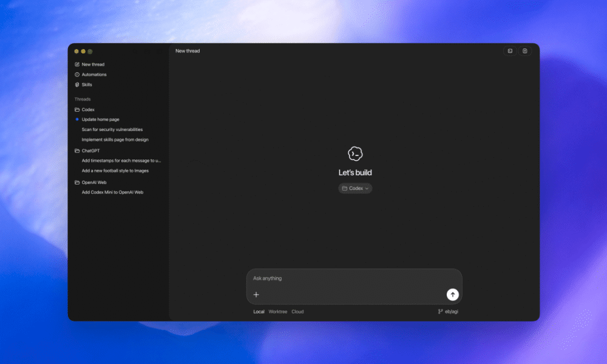The width and height of the screenshot is (607, 364).
Task: Click the plus attachment icon
Action: [256, 295]
